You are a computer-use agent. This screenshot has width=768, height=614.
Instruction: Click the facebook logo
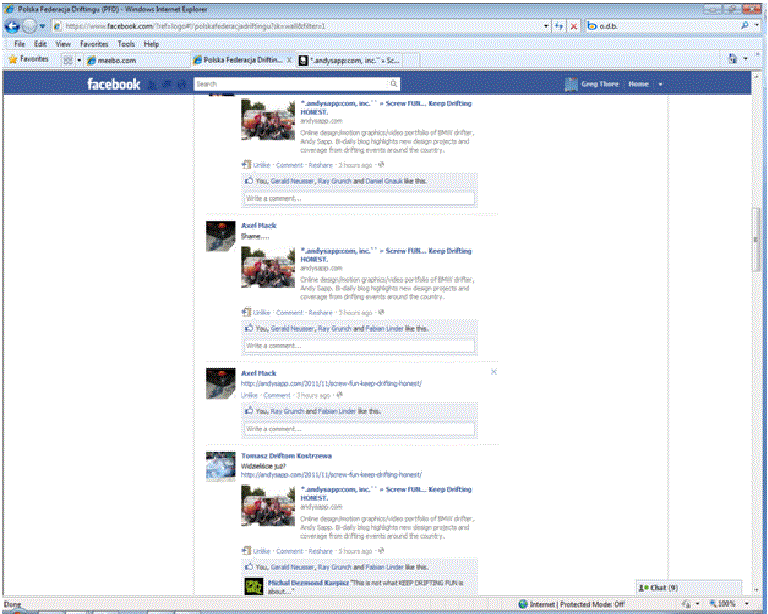[x=114, y=84]
